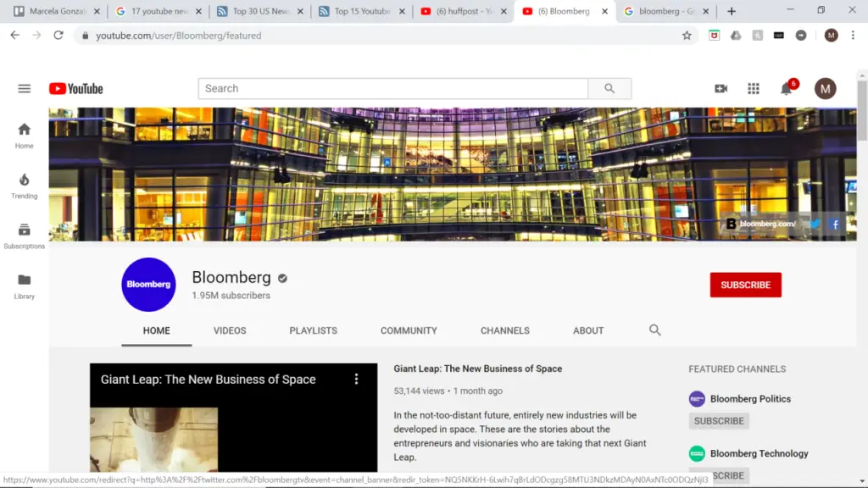
Task: Subscribe to Bloomberg Politics
Action: point(719,420)
